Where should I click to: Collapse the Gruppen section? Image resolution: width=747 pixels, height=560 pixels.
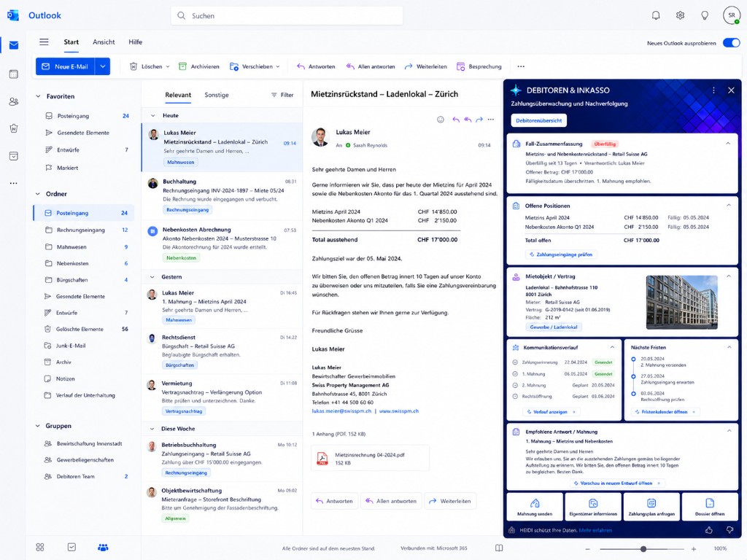click(38, 426)
